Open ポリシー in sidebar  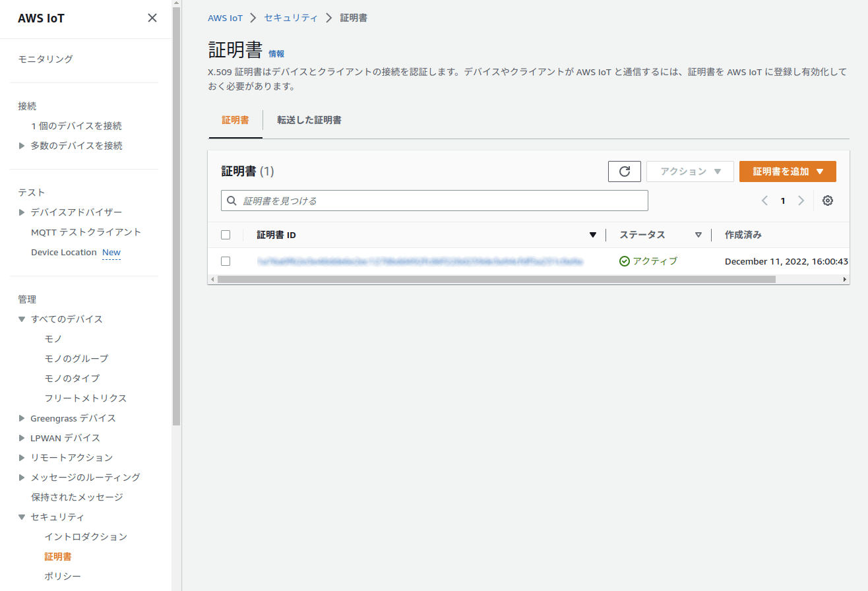click(63, 576)
